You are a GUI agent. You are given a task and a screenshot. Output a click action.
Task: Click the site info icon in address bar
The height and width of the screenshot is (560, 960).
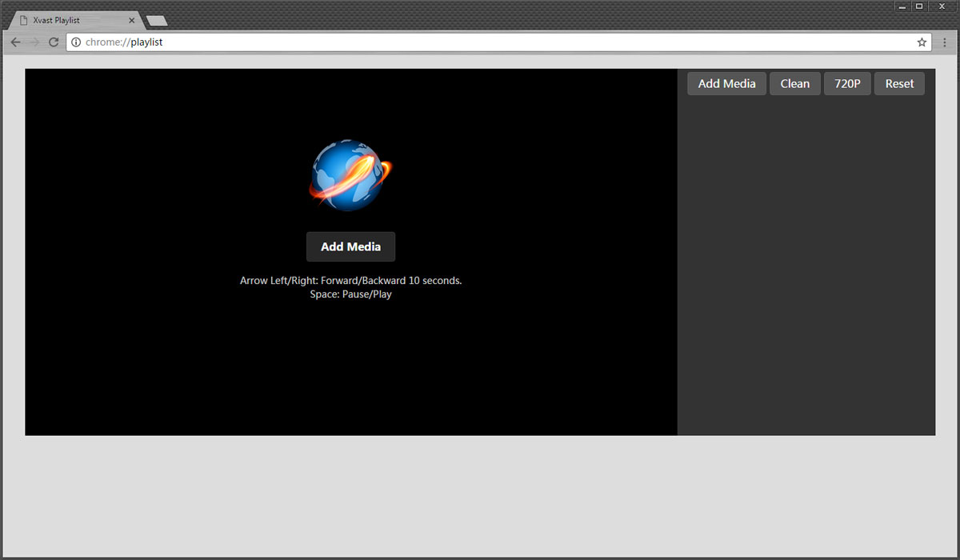point(76,42)
